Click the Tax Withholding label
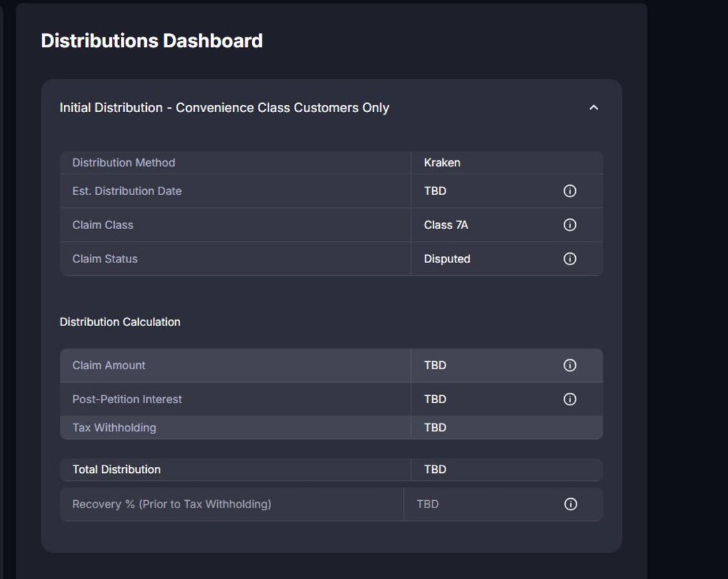Viewport: 728px width, 579px height. (114, 427)
